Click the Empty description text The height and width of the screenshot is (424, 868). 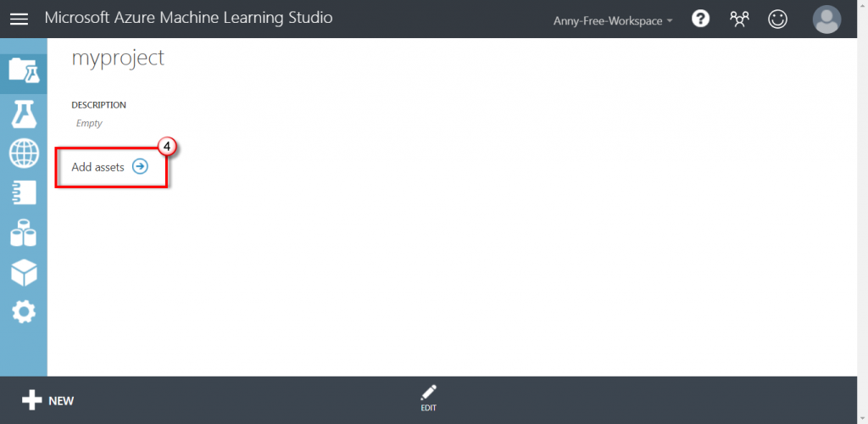point(89,123)
